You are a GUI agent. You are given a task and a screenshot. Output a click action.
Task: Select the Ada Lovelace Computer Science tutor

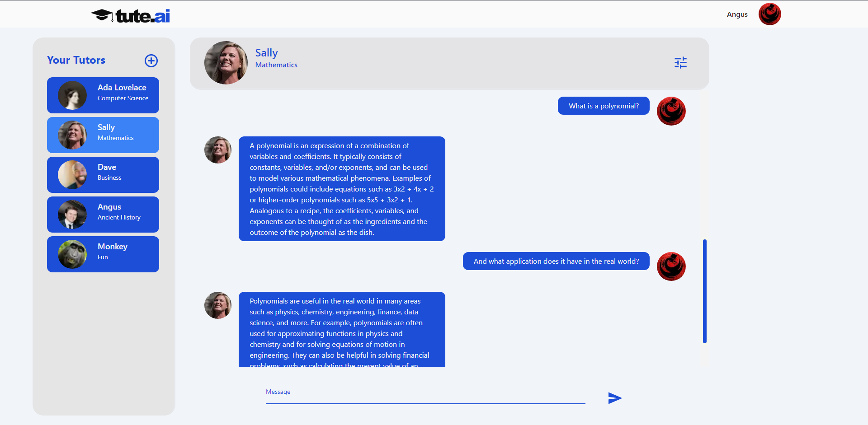tap(103, 95)
